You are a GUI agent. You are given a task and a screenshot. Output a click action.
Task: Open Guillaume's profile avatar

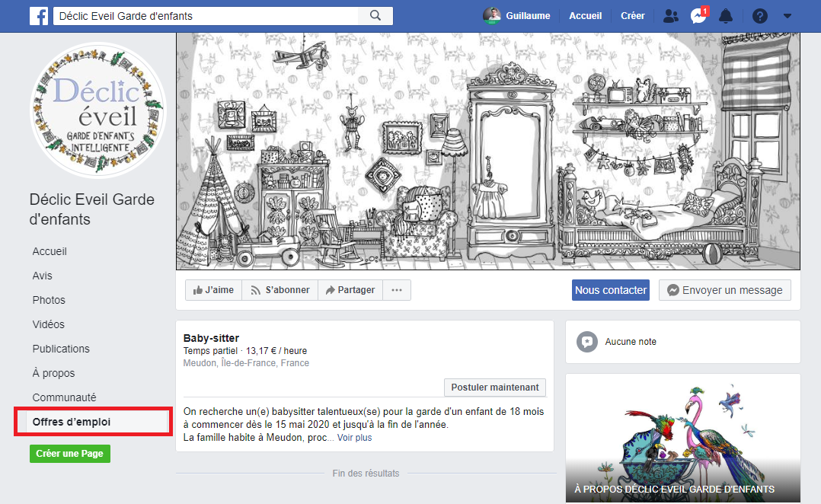(492, 16)
